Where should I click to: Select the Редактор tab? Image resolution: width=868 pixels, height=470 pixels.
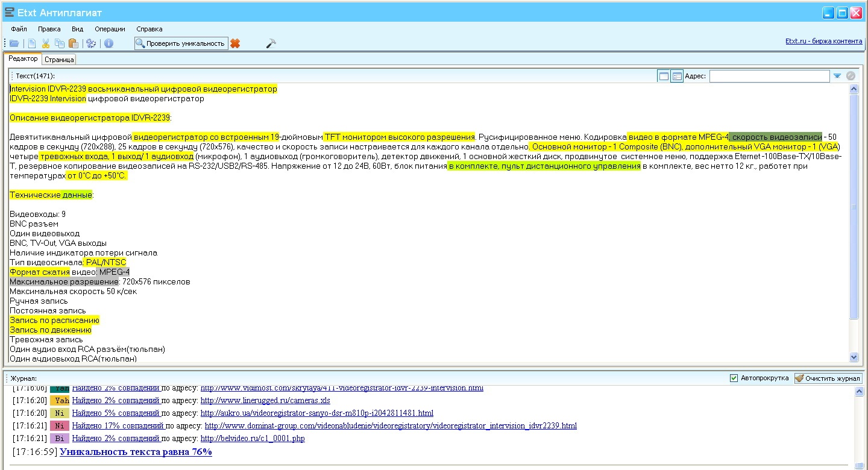tap(23, 58)
